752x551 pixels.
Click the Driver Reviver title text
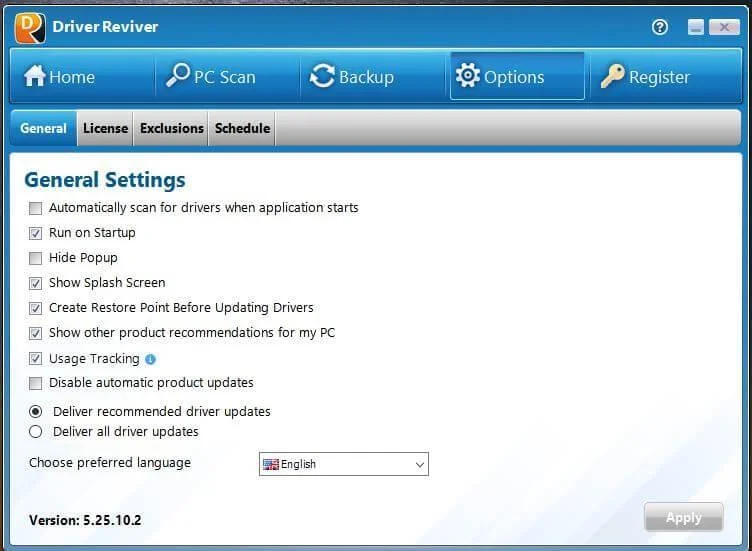[105, 27]
